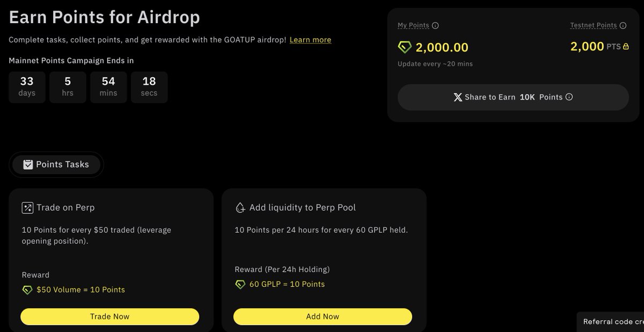Click the green diamond beside 2,000.00
This screenshot has width=644, height=332.
[405, 47]
